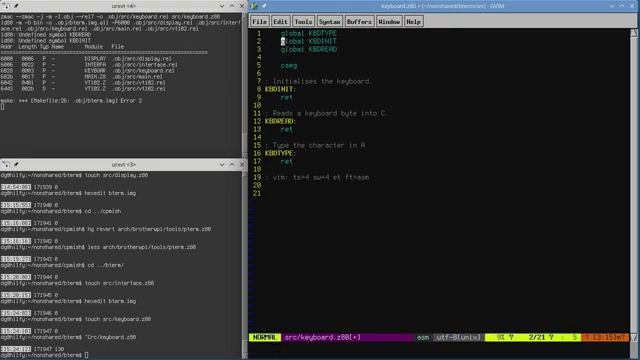
Task: Maximize the GVIM window
Action: point(622,6)
